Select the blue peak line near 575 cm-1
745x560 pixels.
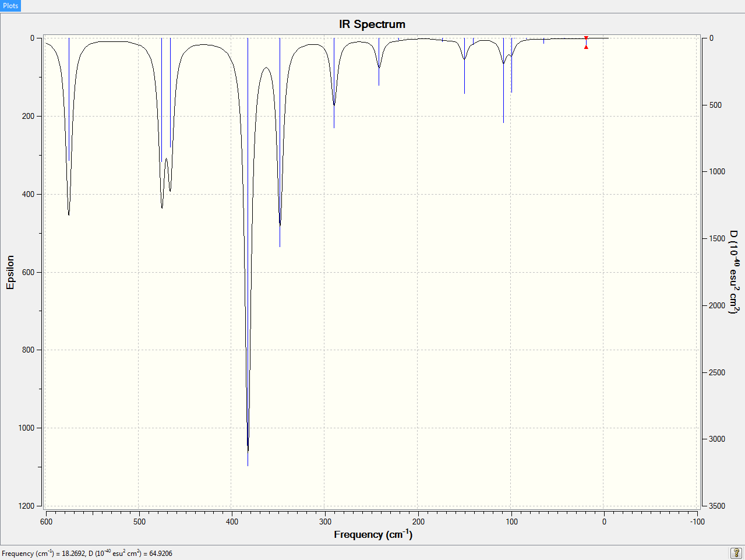coord(69,99)
